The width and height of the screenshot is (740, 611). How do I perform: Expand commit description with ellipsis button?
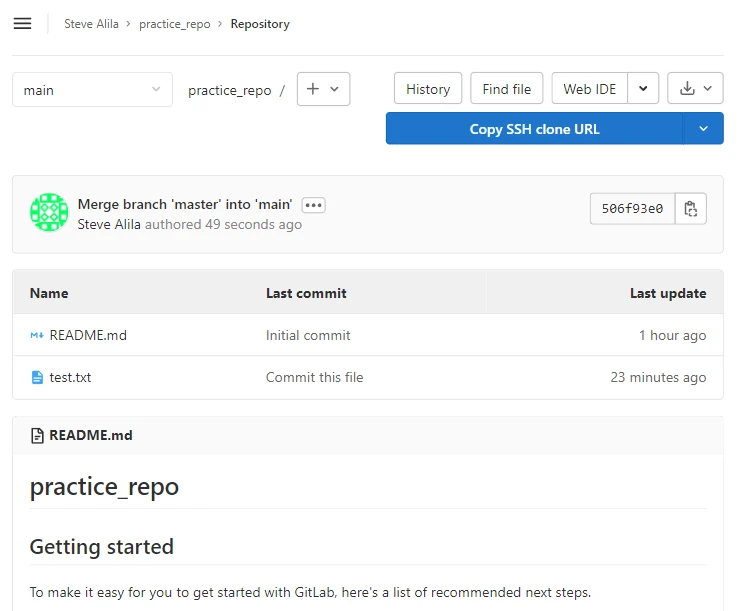(x=314, y=205)
